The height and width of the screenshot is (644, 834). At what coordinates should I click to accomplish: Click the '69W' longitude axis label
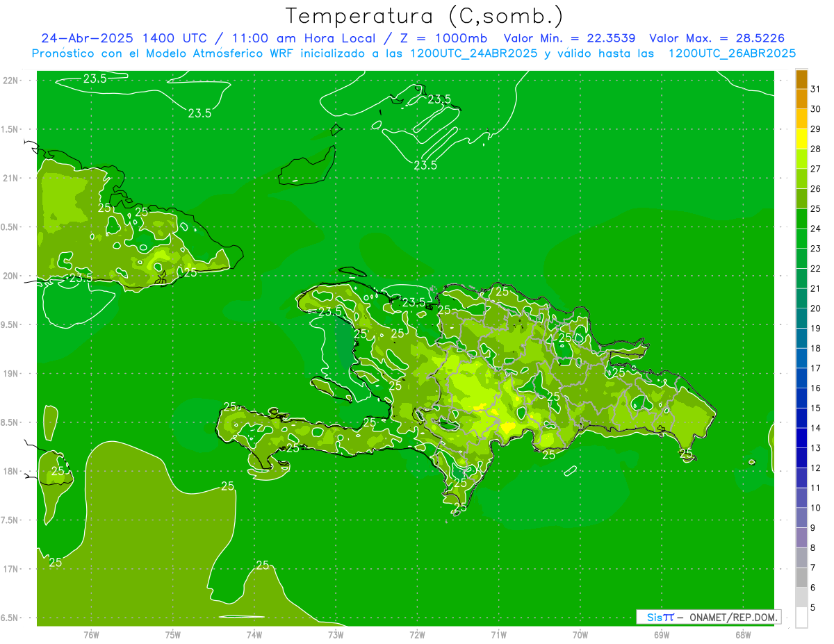point(662,635)
